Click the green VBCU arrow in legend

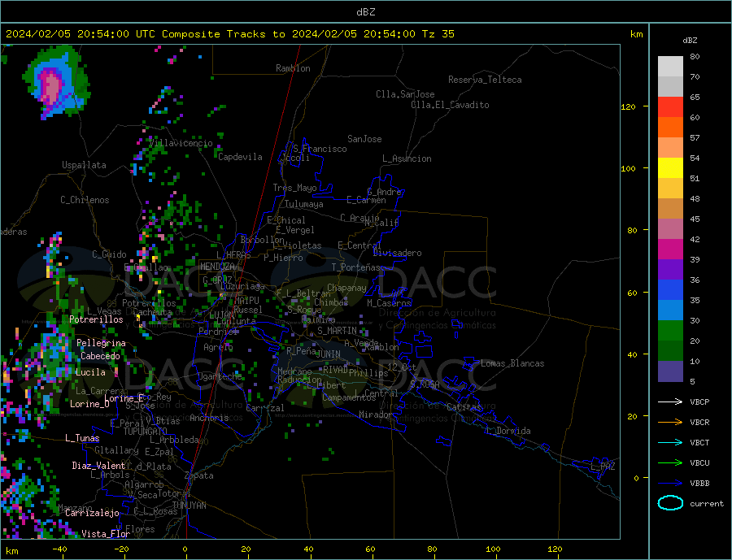671,462
